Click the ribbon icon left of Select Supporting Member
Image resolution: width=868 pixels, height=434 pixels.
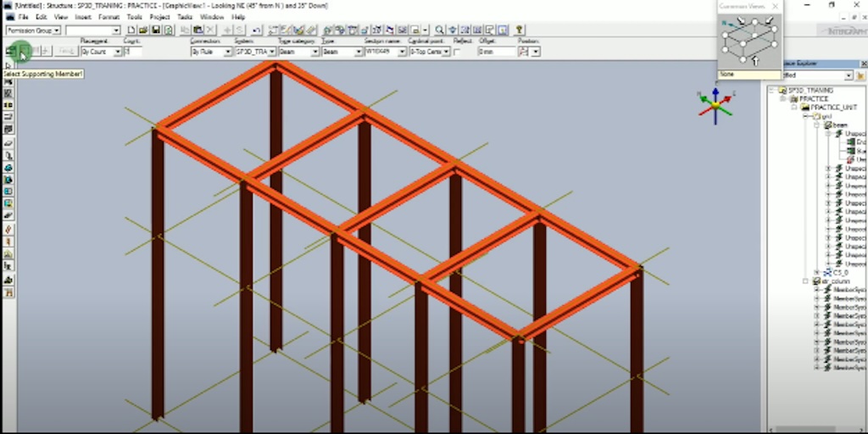pyautogui.click(x=10, y=52)
